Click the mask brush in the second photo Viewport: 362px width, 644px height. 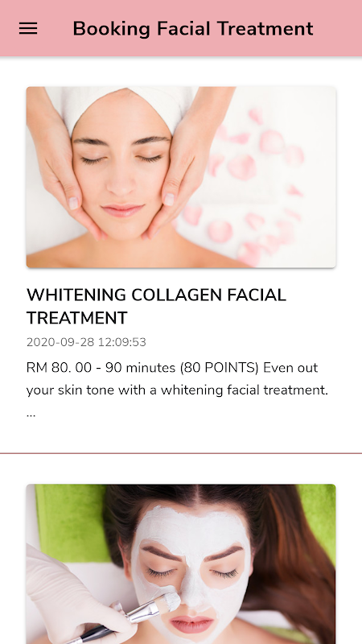[139, 616]
